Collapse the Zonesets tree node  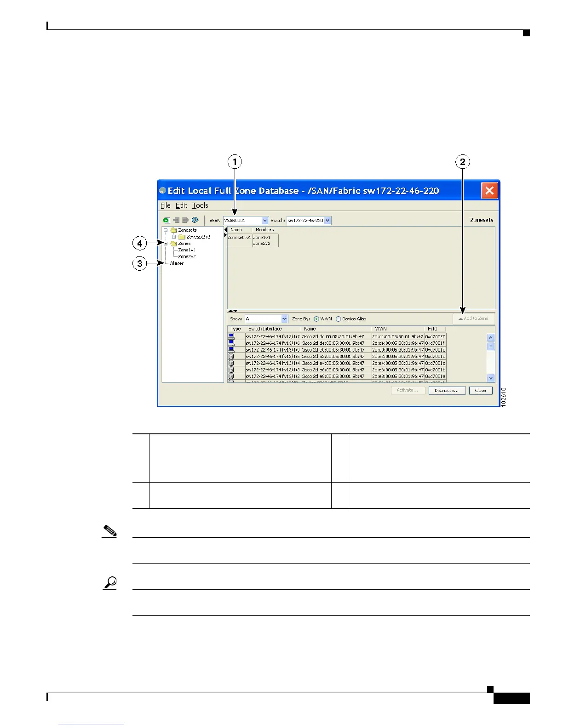click(166, 230)
